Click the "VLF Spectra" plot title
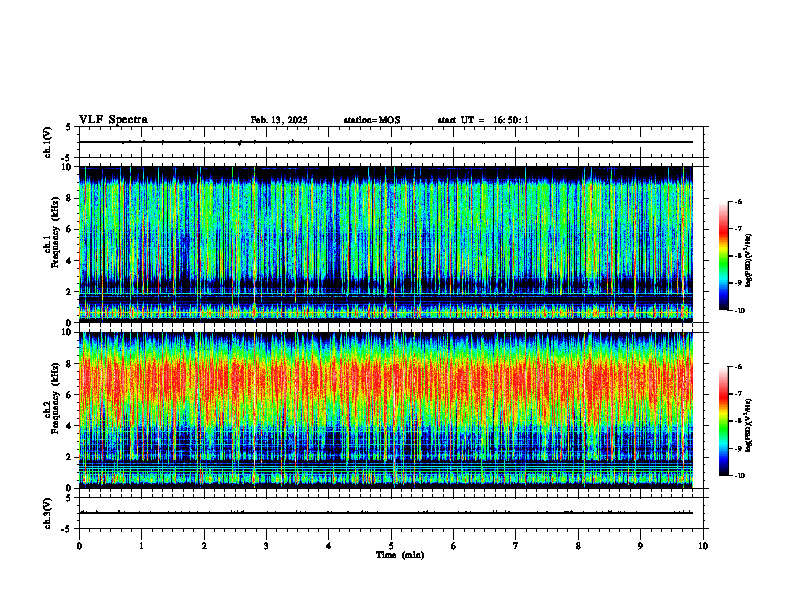 point(113,120)
